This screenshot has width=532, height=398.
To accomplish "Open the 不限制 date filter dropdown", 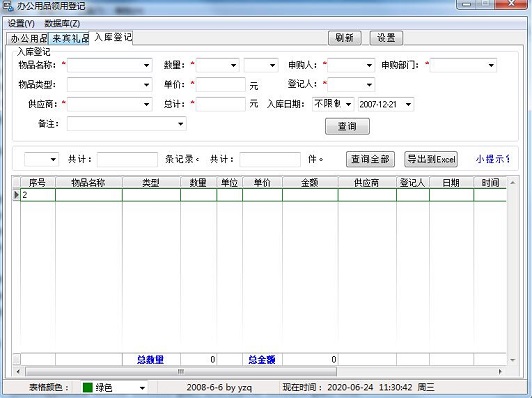I will [x=348, y=104].
